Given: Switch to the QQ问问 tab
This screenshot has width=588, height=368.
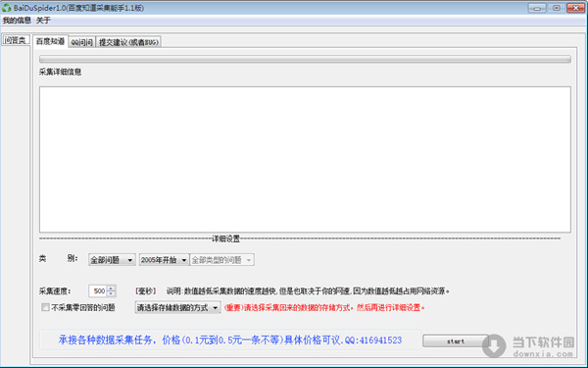Looking at the screenshot, I should 82,42.
